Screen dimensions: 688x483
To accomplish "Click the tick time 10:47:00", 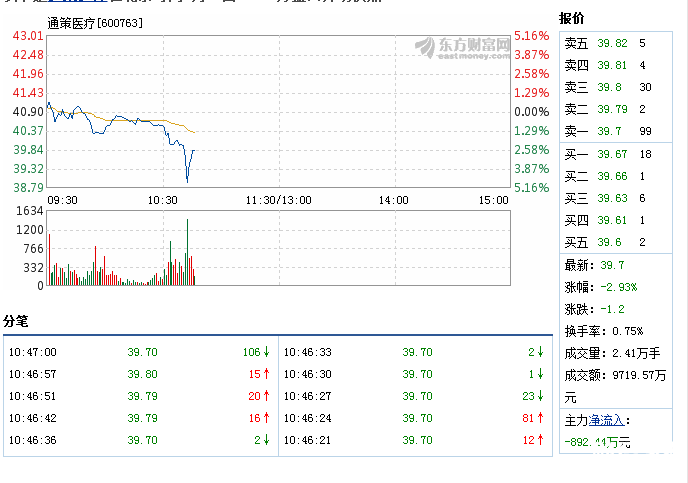I will [32, 352].
